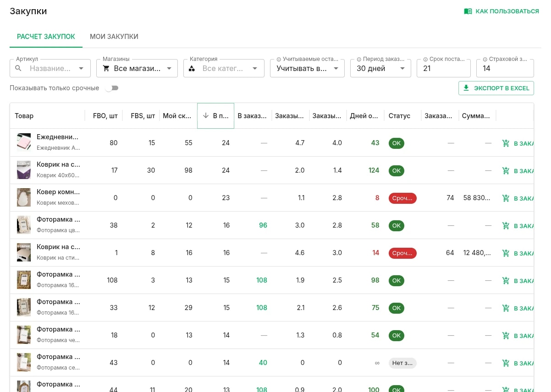Click the first Ежедневник product thumbnail
Viewport: 551px width, 392px height.
click(x=24, y=143)
